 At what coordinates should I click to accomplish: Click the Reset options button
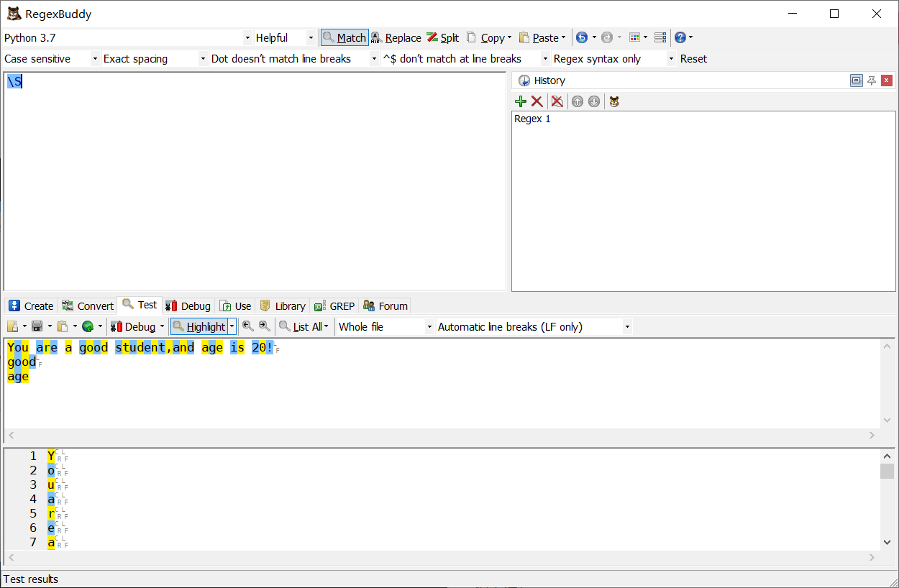pyautogui.click(x=693, y=59)
